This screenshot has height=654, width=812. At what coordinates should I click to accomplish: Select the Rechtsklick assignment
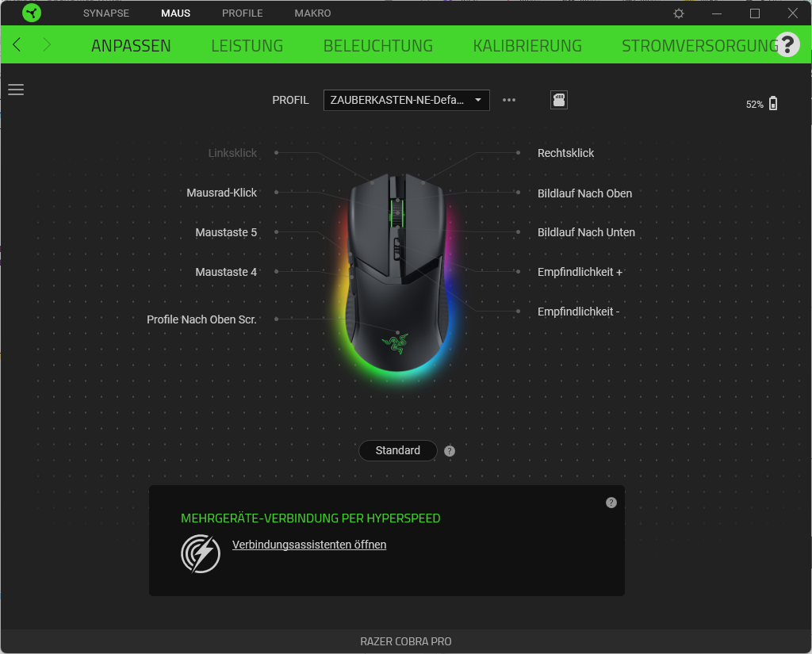(565, 153)
